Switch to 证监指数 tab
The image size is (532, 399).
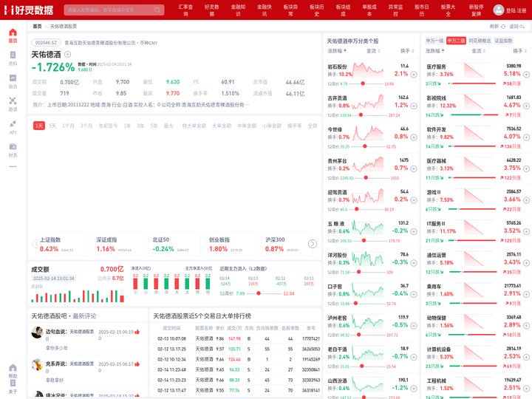503,41
